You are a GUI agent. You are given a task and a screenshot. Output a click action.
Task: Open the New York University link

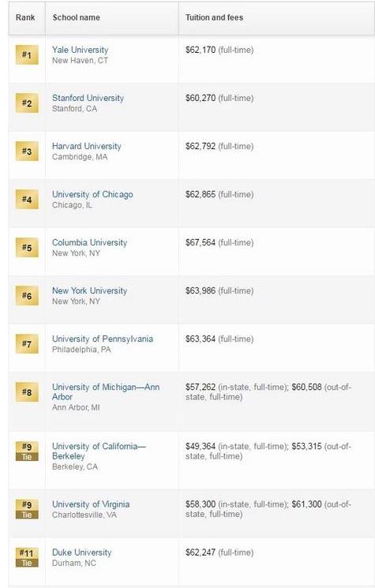point(90,290)
